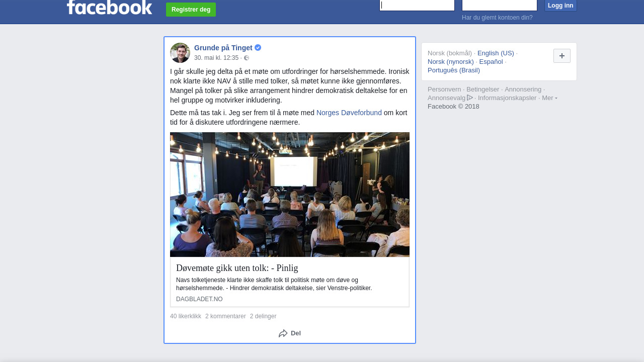Viewport: 644px width, 362px height.
Task: Select Norsk (nynorsk) language
Action: click(451, 62)
